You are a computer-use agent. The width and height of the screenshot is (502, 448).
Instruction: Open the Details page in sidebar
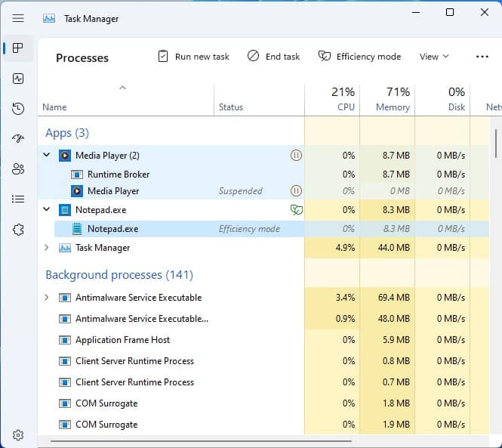[x=18, y=199]
